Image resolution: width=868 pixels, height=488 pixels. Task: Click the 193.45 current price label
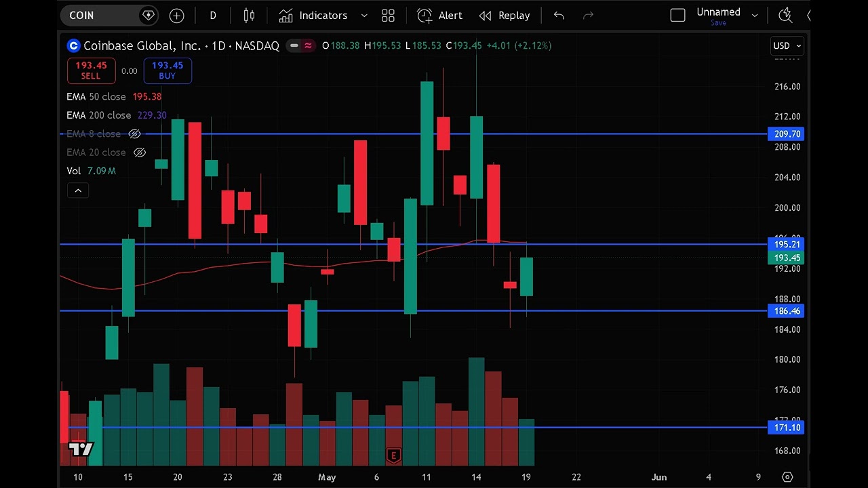click(786, 258)
